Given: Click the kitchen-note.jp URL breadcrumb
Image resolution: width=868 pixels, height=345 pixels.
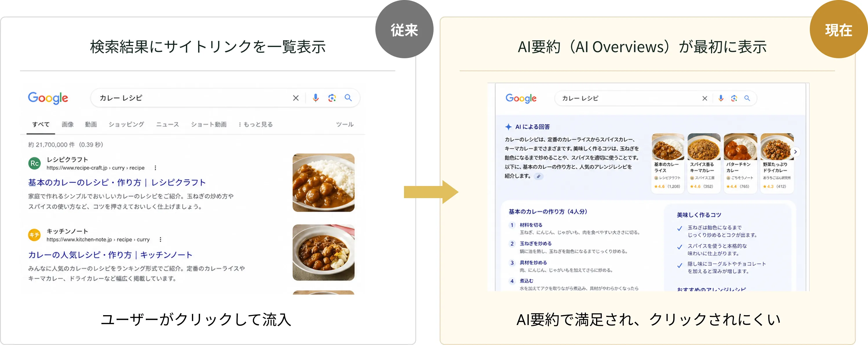Looking at the screenshot, I should tap(98, 240).
